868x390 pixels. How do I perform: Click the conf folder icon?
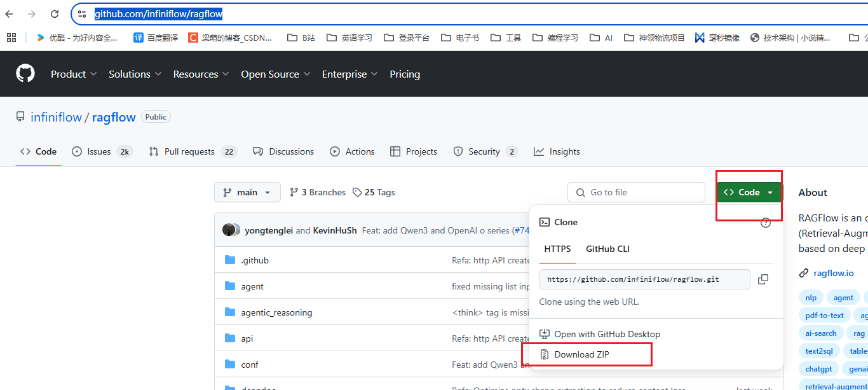230,365
